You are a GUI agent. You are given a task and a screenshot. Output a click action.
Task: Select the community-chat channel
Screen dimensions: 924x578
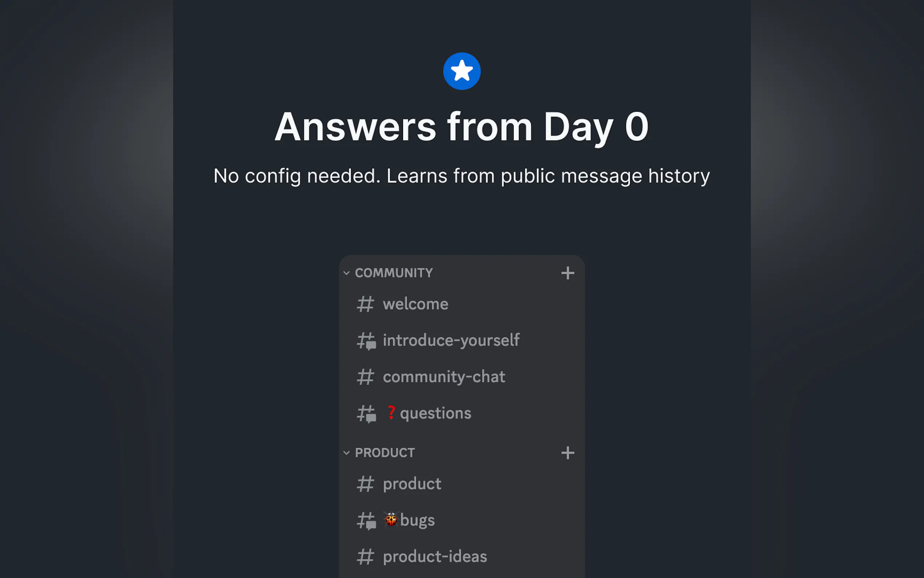tap(443, 377)
